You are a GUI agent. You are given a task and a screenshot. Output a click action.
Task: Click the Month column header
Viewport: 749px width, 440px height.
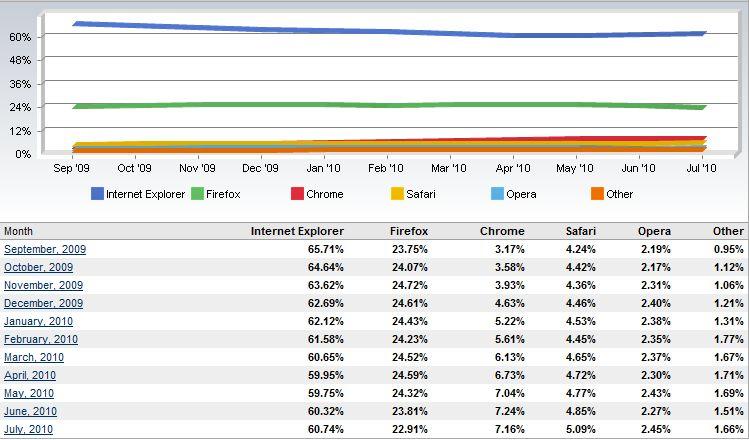[x=19, y=231]
